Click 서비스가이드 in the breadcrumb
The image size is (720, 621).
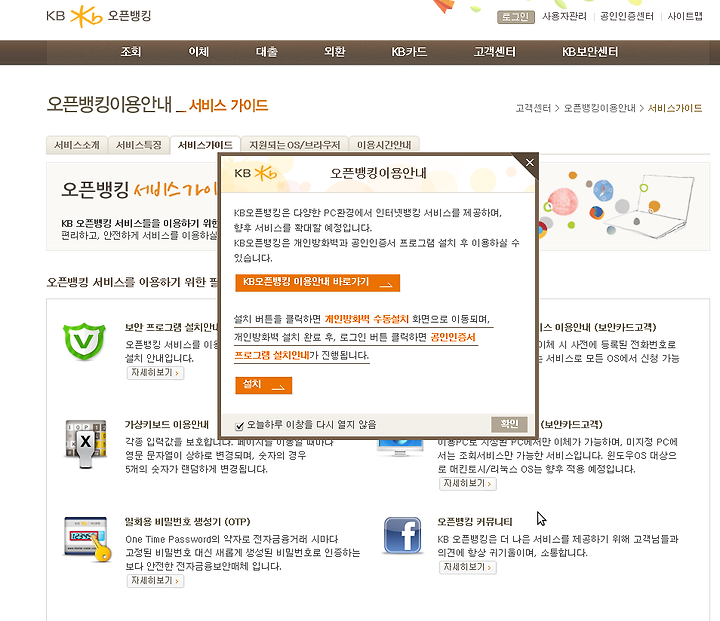point(675,108)
